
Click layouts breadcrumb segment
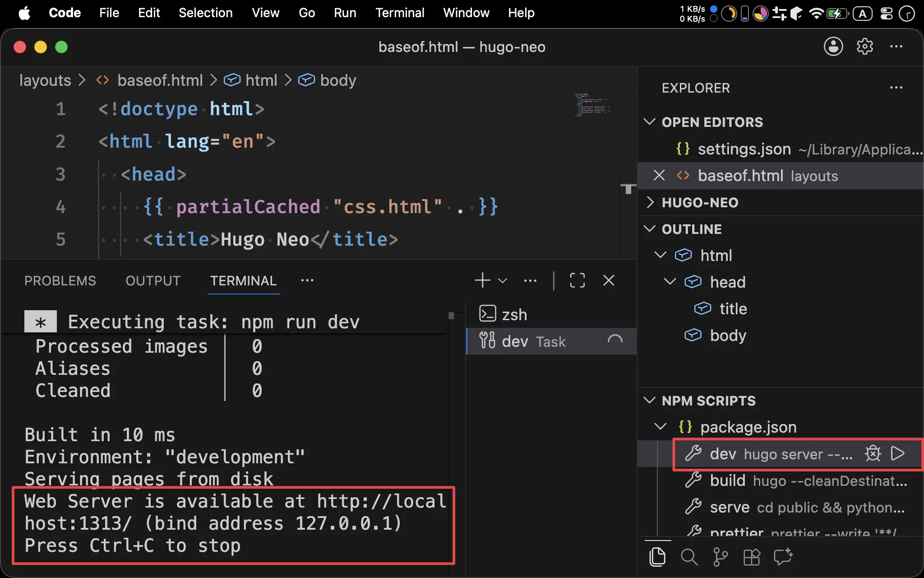pyautogui.click(x=45, y=80)
